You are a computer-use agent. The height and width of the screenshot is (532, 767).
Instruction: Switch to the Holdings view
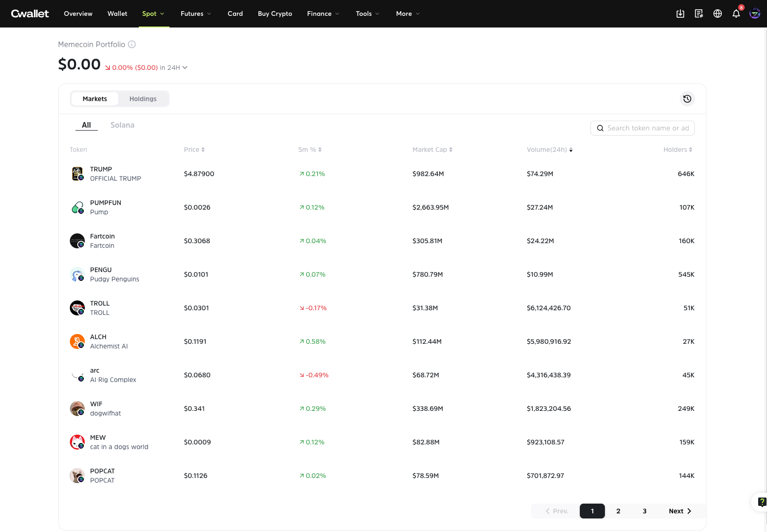coord(143,99)
